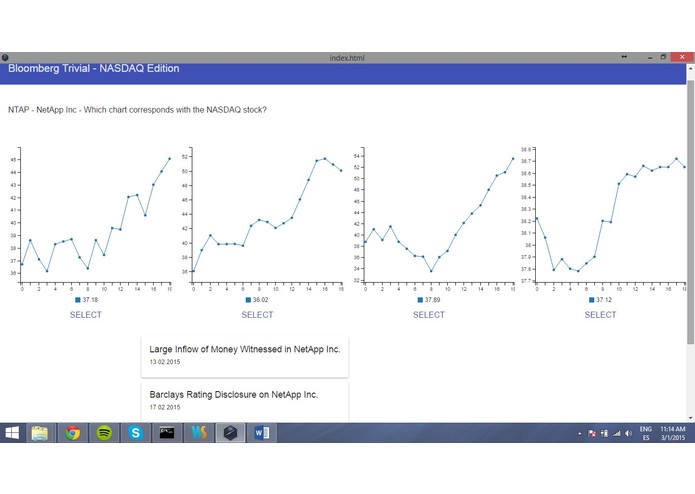695x494 pixels.
Task: Open the Command Prompt taskbar icon
Action: pyautogui.click(x=167, y=433)
